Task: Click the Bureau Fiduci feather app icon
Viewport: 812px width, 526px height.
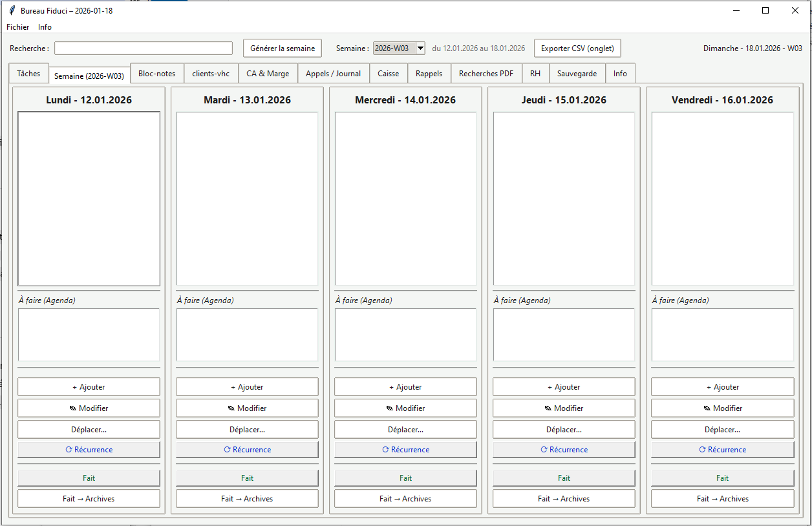Action: 12,10
